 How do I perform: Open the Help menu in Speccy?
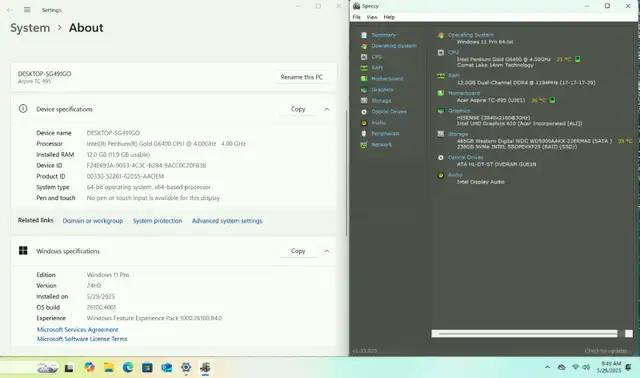tap(389, 17)
